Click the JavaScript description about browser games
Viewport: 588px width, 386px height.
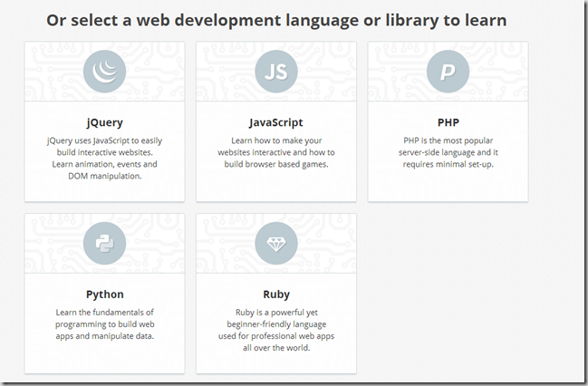(276, 152)
